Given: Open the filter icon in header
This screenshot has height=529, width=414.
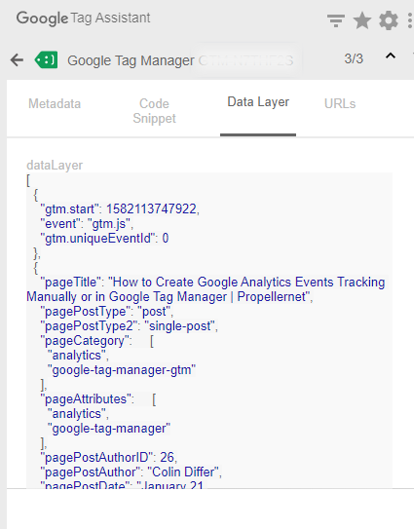Looking at the screenshot, I should (x=336, y=20).
